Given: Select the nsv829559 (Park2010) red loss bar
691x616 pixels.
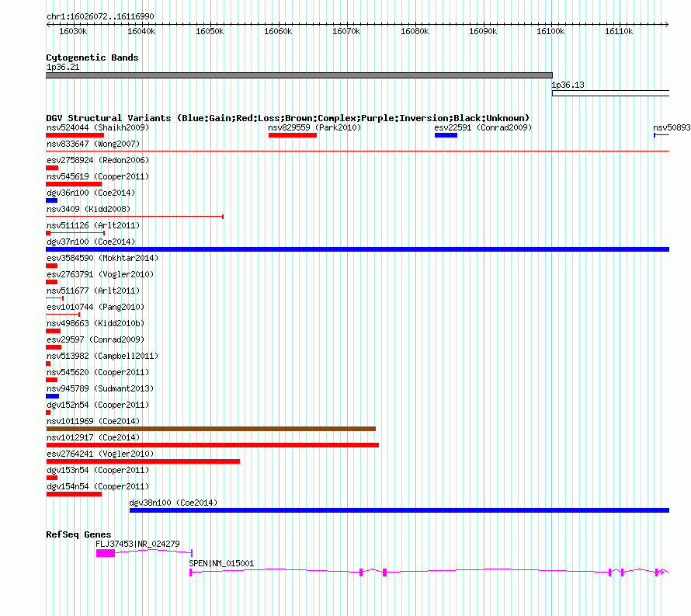Looking at the screenshot, I should click(293, 135).
